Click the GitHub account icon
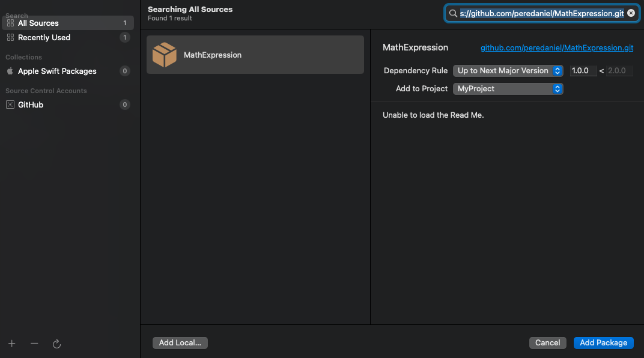Viewport: 644px width, 358px height. [x=10, y=105]
